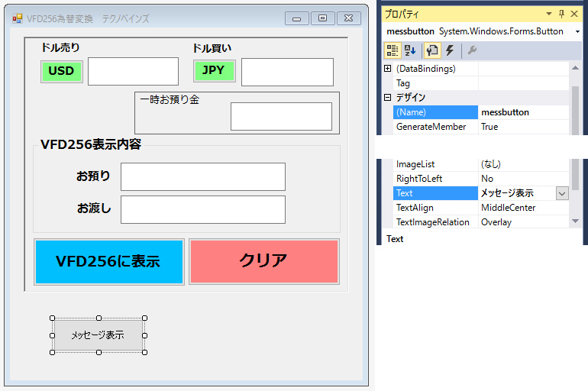Click the Overlay value
Viewport: 588px width, 391px height.
pyautogui.click(x=496, y=222)
